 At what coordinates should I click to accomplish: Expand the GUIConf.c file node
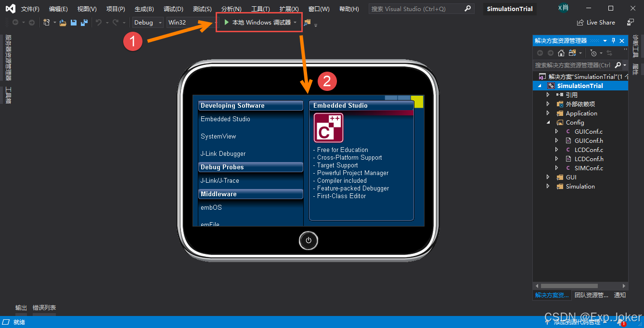tap(557, 132)
